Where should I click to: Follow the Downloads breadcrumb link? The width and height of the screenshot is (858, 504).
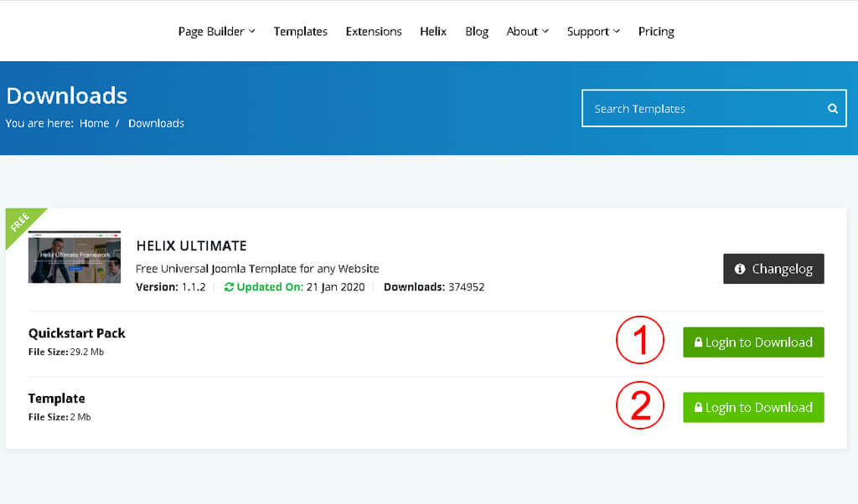[x=156, y=123]
